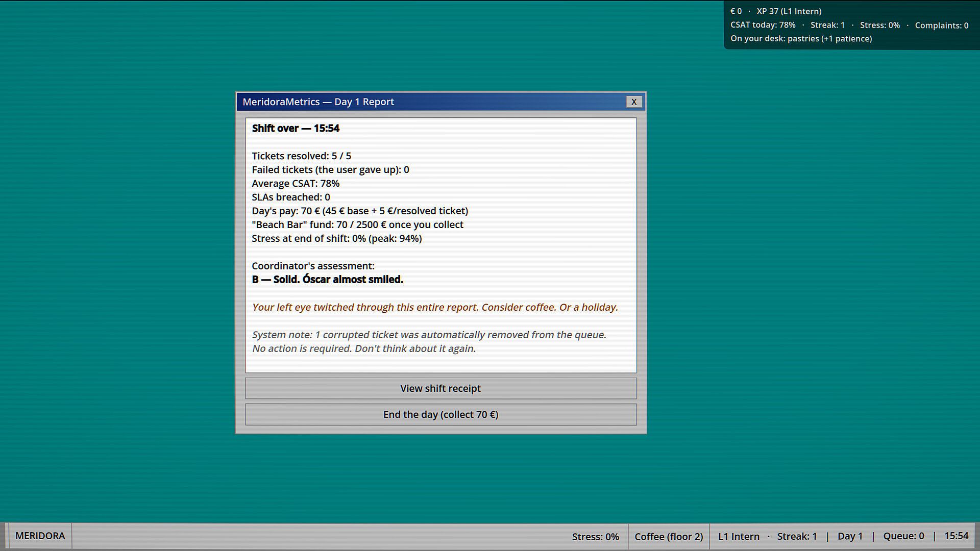Click the Shift over — 15:54 heading
The image size is (980, 551).
(x=296, y=128)
